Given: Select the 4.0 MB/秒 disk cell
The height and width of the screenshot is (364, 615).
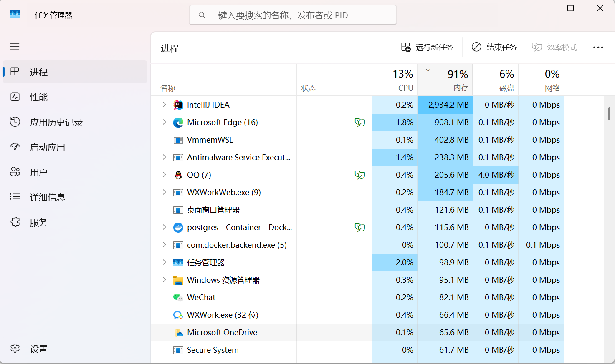Looking at the screenshot, I should [x=496, y=175].
